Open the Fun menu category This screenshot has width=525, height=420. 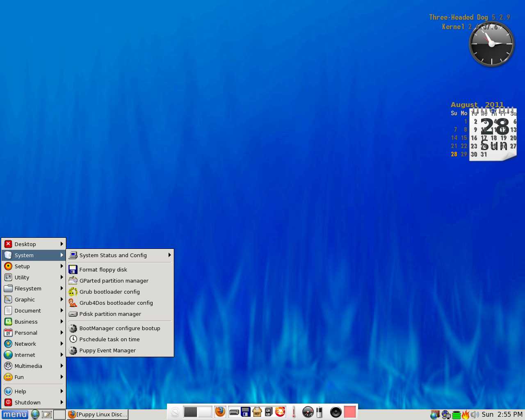coord(34,377)
